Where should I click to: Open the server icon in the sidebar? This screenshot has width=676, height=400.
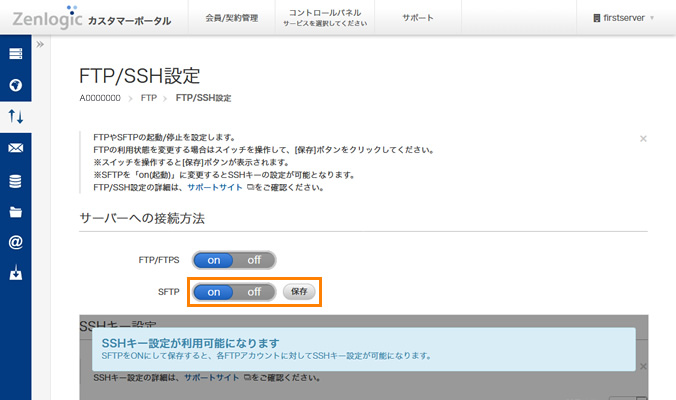(x=16, y=53)
